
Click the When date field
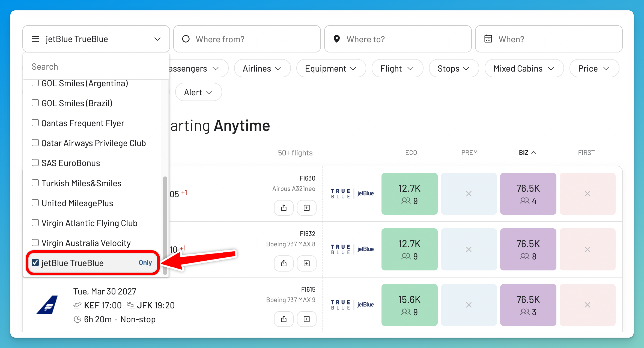(549, 39)
